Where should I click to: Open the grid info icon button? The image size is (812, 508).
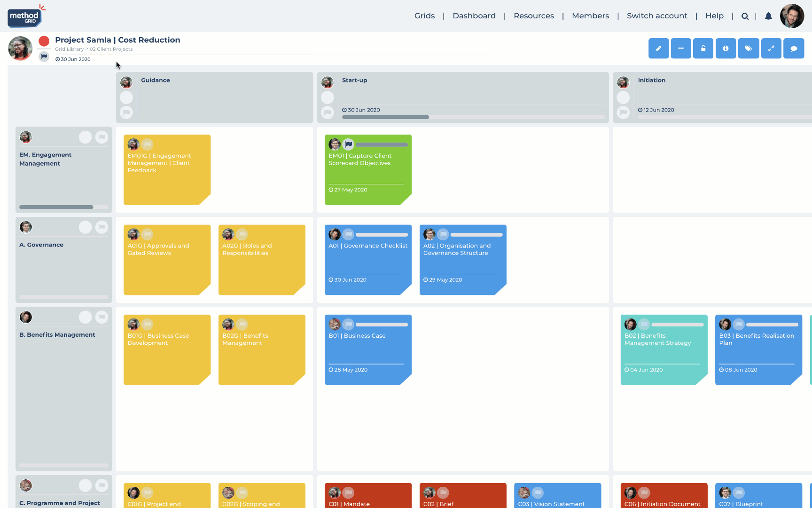click(726, 48)
